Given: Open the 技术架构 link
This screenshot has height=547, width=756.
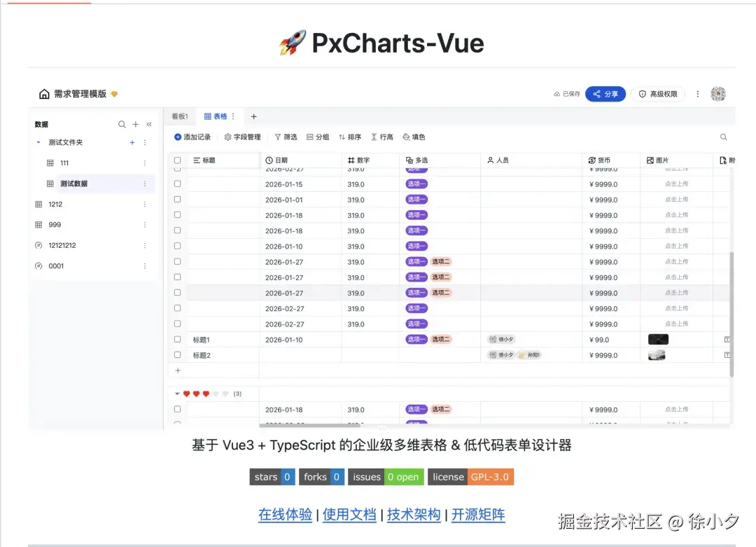Looking at the screenshot, I should (x=414, y=514).
